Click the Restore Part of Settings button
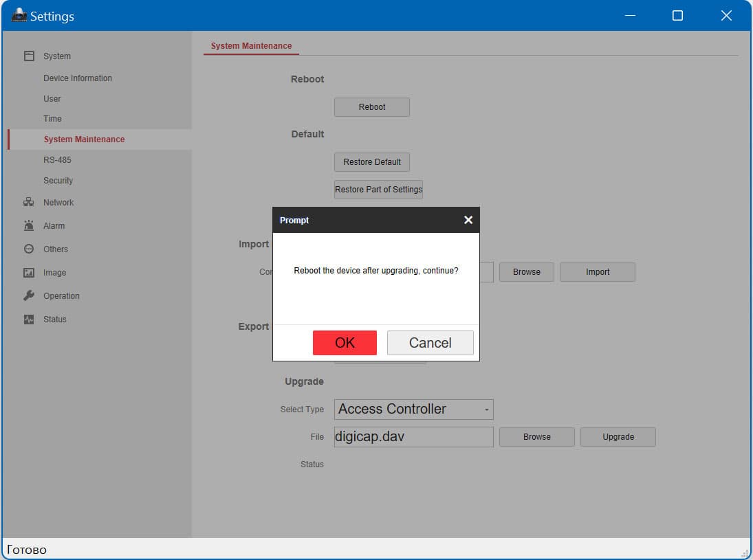The height and width of the screenshot is (560, 753). 378,190
